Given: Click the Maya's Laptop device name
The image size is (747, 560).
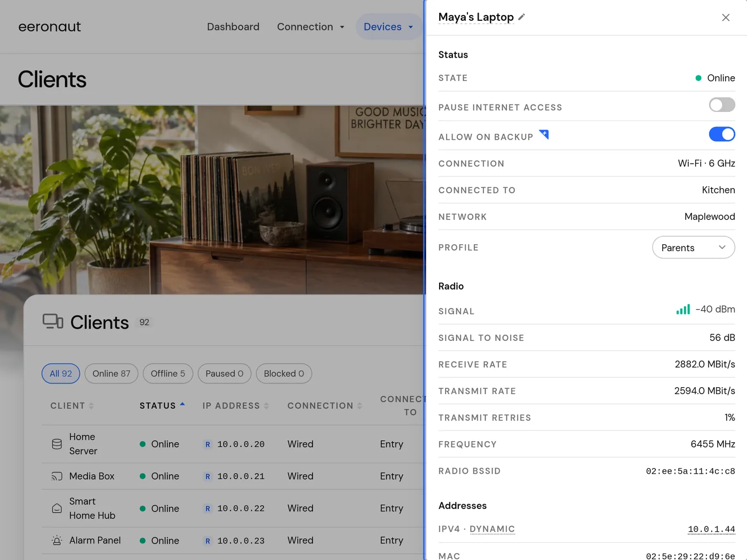Looking at the screenshot, I should [476, 17].
